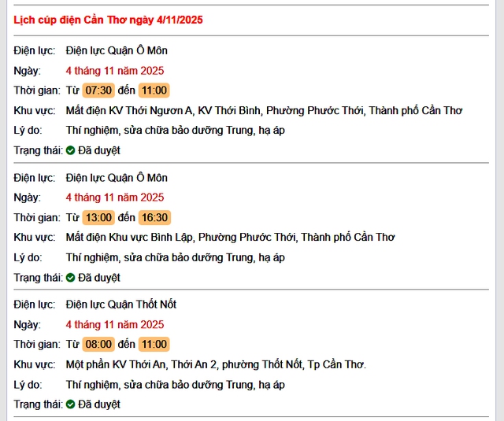Click the red date above the 07:30 time
Viewport: 504px width, 421px height.
[x=115, y=70]
